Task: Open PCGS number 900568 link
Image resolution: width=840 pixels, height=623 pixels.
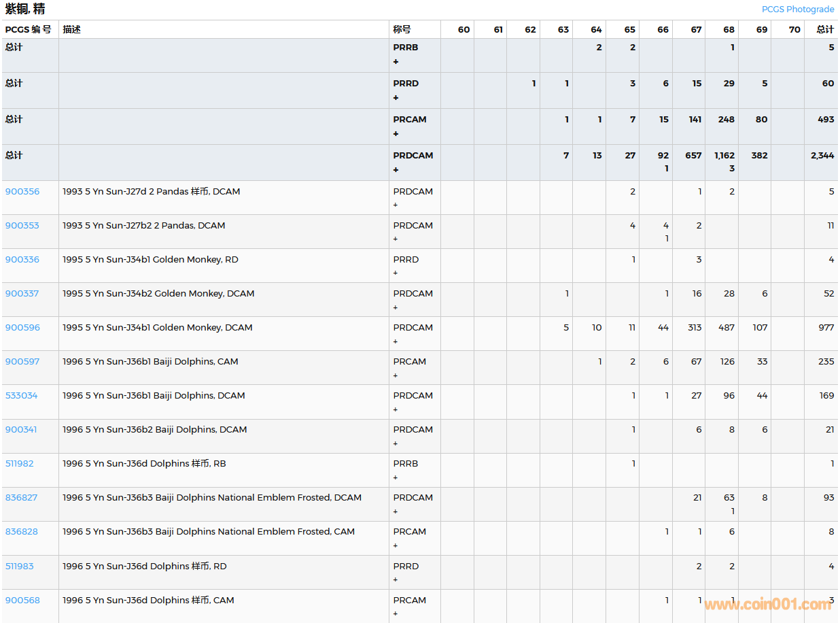Action: click(x=22, y=601)
